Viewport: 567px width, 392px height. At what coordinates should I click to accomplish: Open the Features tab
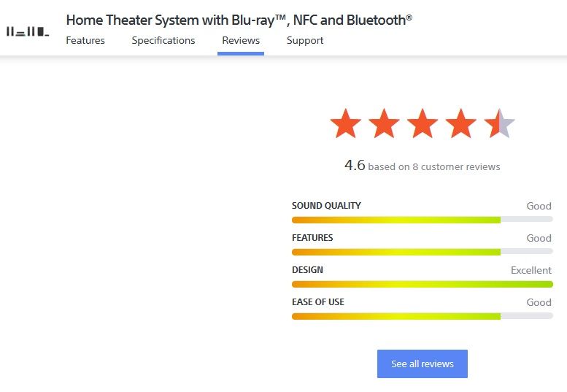(85, 40)
